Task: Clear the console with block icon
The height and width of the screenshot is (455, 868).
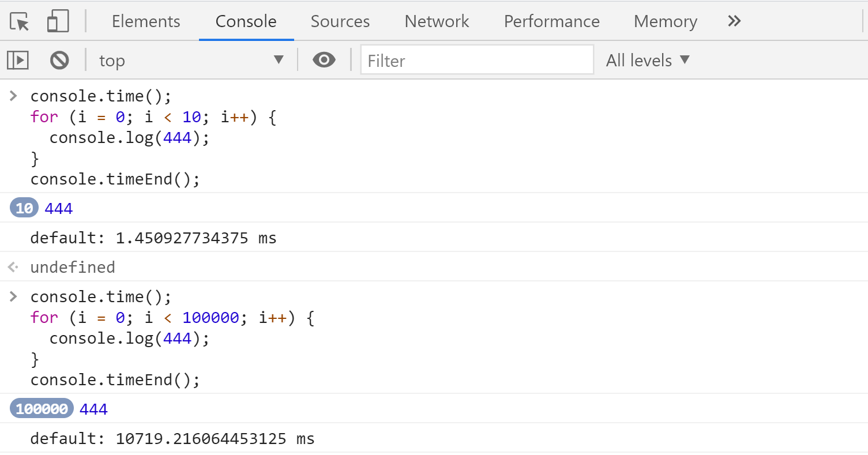Action: tap(59, 60)
